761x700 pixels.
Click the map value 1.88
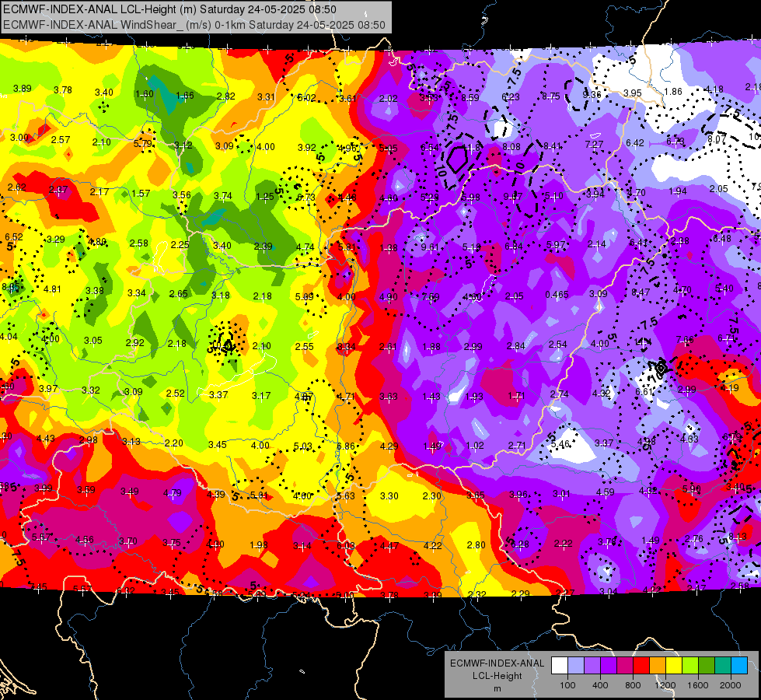pyautogui.click(x=431, y=346)
